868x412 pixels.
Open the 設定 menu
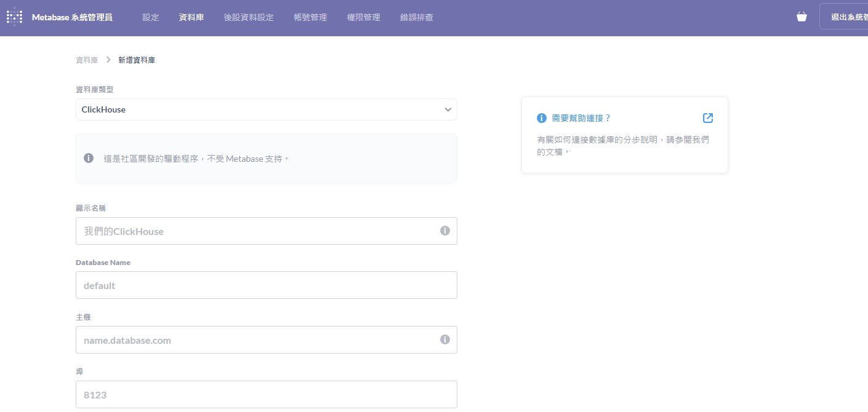coord(151,17)
